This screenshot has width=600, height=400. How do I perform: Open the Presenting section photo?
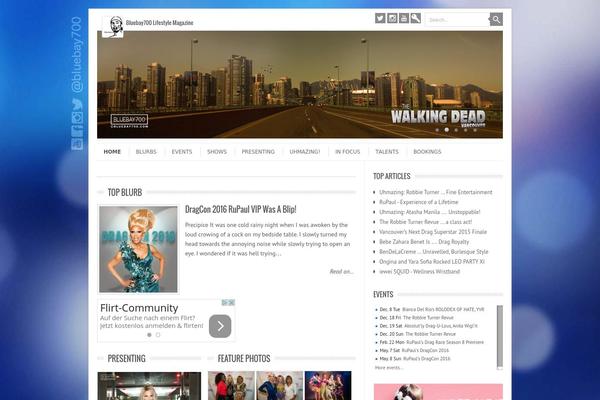click(x=149, y=386)
